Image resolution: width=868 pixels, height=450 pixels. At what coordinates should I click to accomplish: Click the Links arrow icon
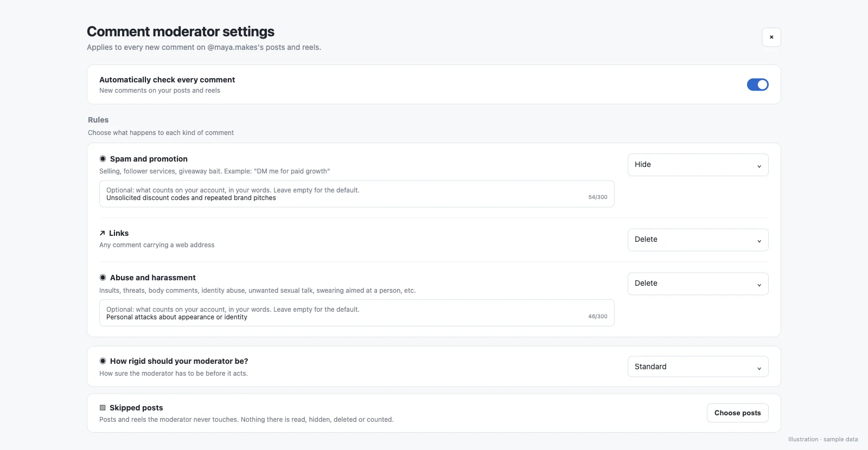coord(102,233)
